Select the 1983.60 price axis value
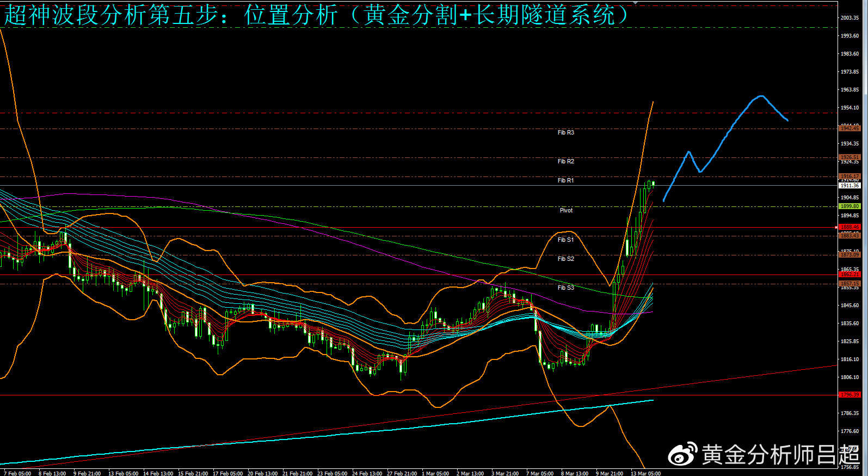 tap(849, 54)
